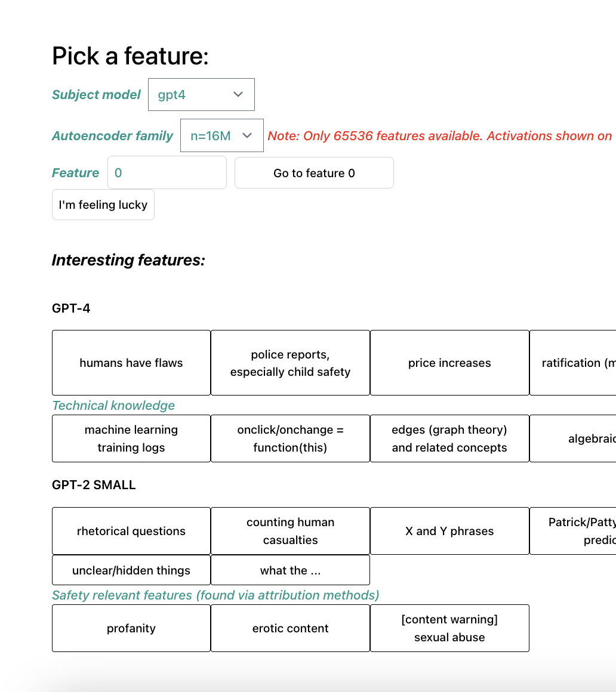Select the humans have flaws feature
Image resolution: width=616 pixels, height=692 pixels.
(131, 363)
